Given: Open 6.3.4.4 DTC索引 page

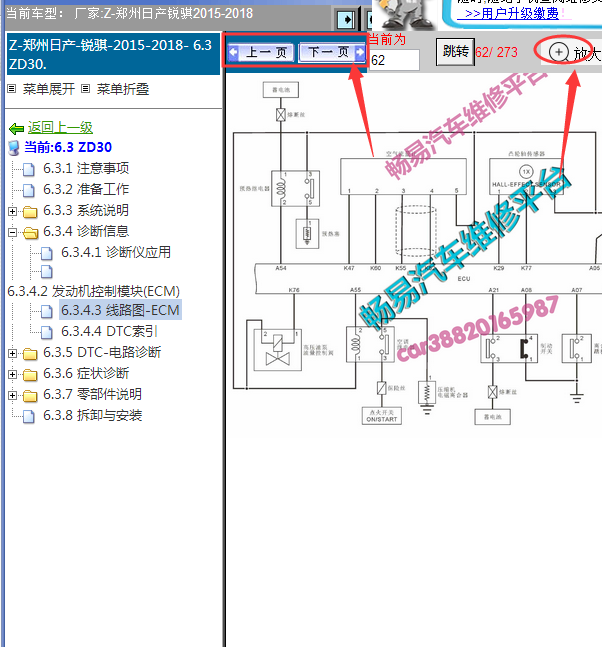Looking at the screenshot, I should (x=109, y=331).
